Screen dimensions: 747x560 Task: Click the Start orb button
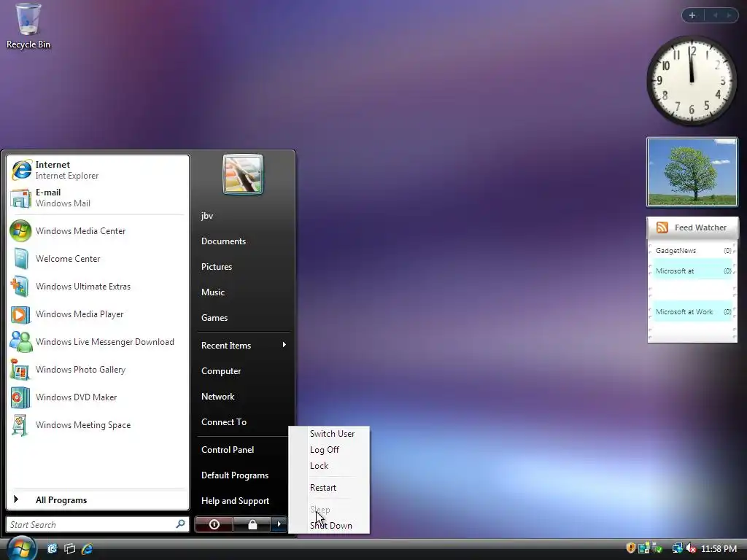(21, 548)
